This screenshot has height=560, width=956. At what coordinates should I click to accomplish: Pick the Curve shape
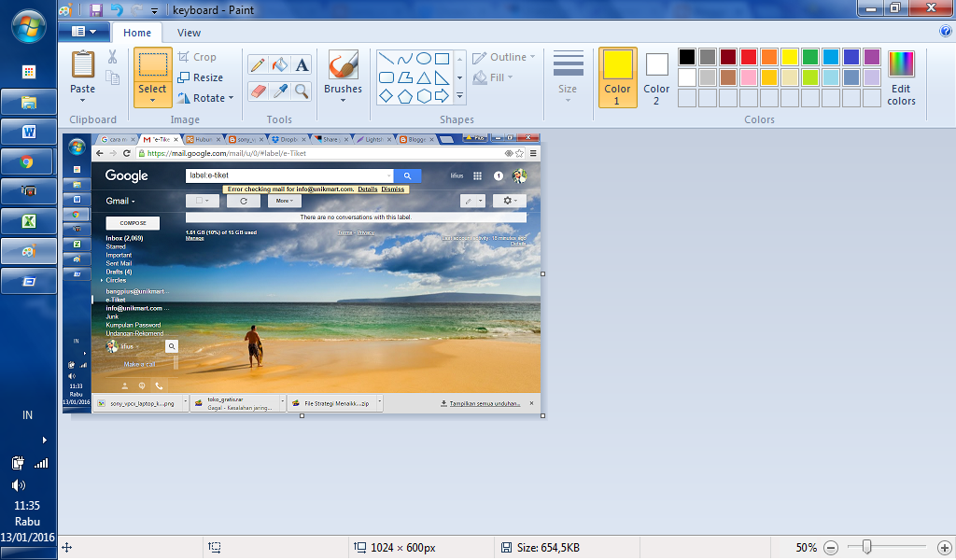pyautogui.click(x=405, y=59)
